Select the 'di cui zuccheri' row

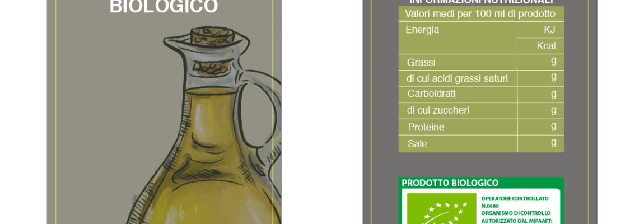[481, 110]
